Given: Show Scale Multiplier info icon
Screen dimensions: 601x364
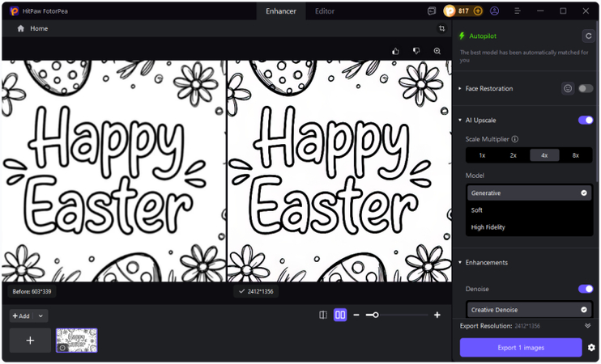Looking at the screenshot, I should pos(515,139).
